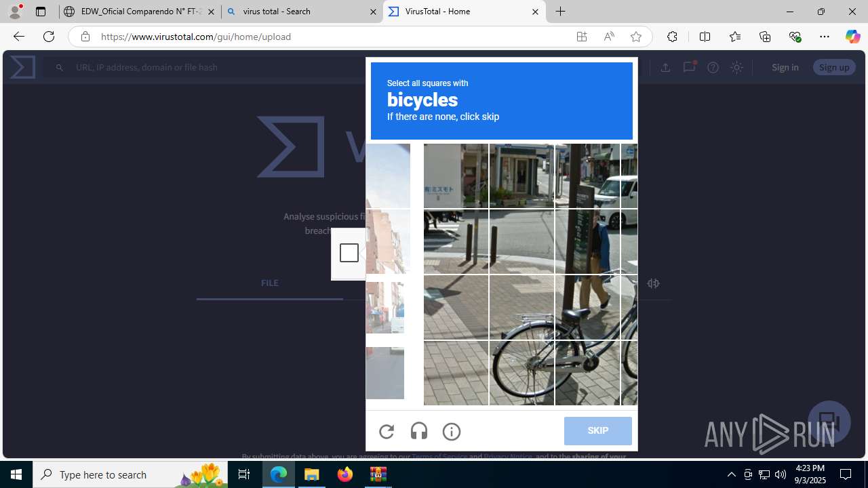The width and height of the screenshot is (868, 488).
Task: Switch to the EDW_Oficial Comparendo browser tab
Action: pyautogui.click(x=140, y=12)
